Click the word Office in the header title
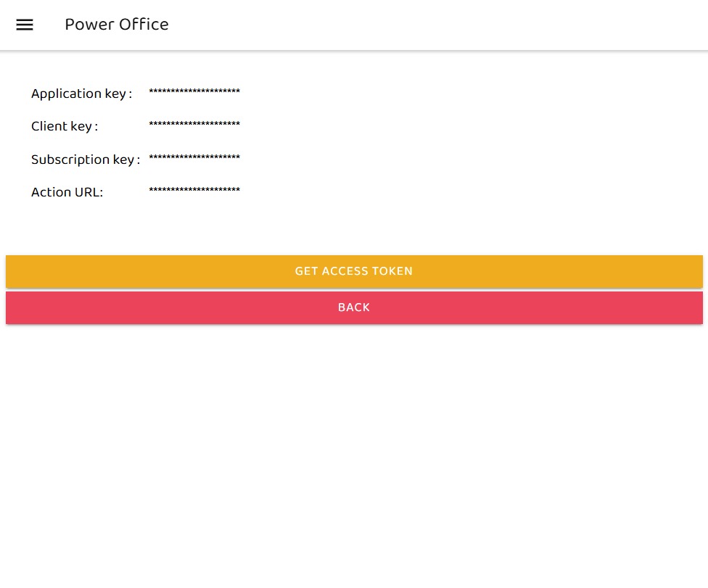Image resolution: width=708 pixels, height=588 pixels. (x=144, y=25)
